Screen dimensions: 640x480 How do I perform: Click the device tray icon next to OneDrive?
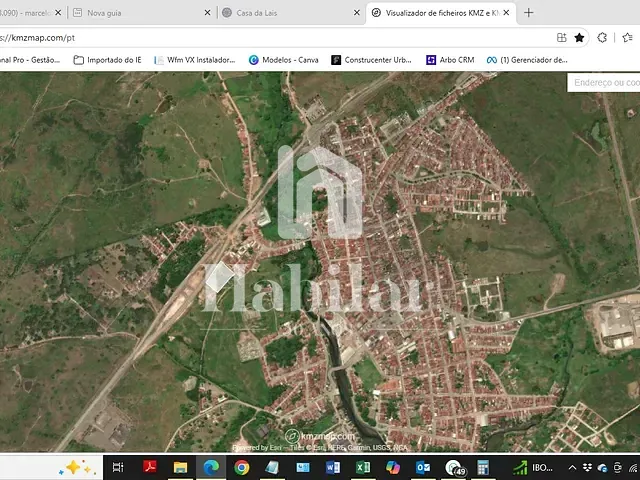tap(618, 468)
